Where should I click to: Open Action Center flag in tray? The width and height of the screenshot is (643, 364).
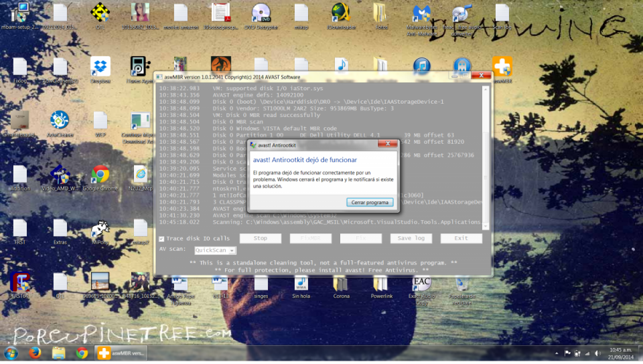click(567, 353)
